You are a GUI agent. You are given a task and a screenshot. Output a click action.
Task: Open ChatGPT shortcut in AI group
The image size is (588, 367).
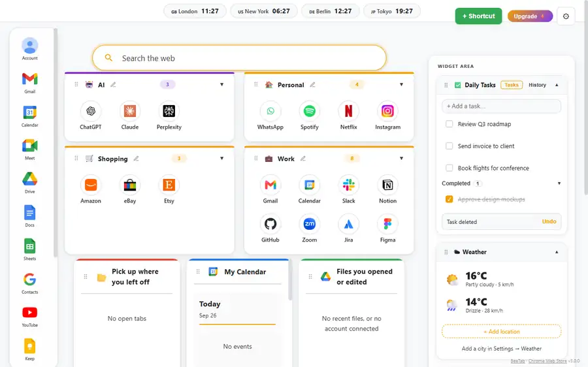point(91,116)
